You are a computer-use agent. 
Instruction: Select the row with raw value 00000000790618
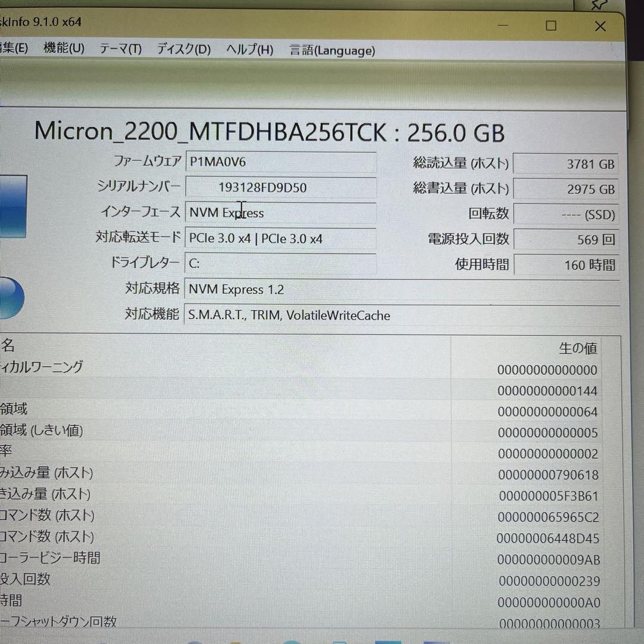(302, 475)
